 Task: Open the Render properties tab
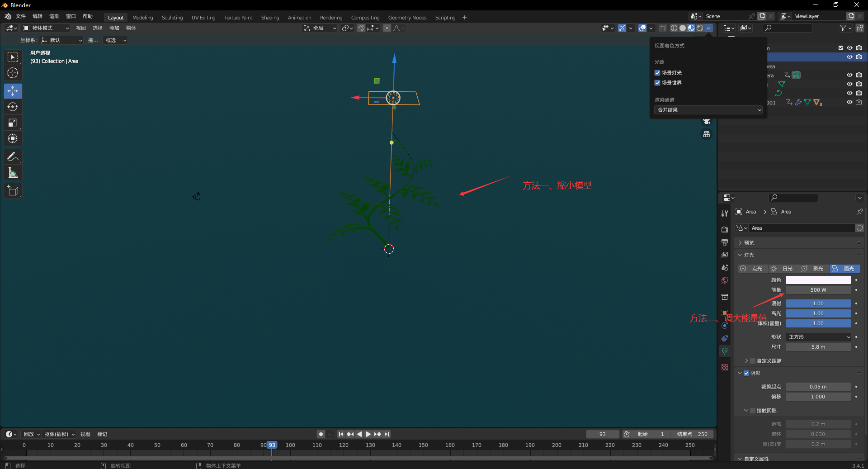tap(725, 230)
